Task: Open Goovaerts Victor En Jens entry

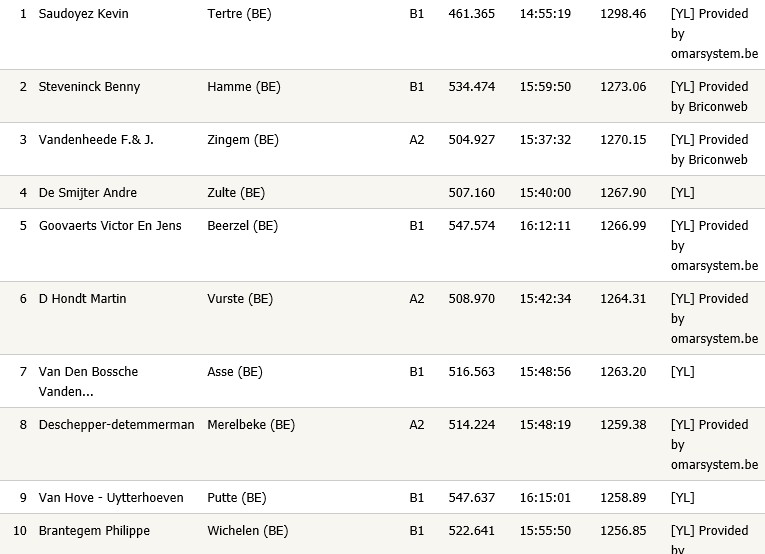Action: tap(110, 226)
